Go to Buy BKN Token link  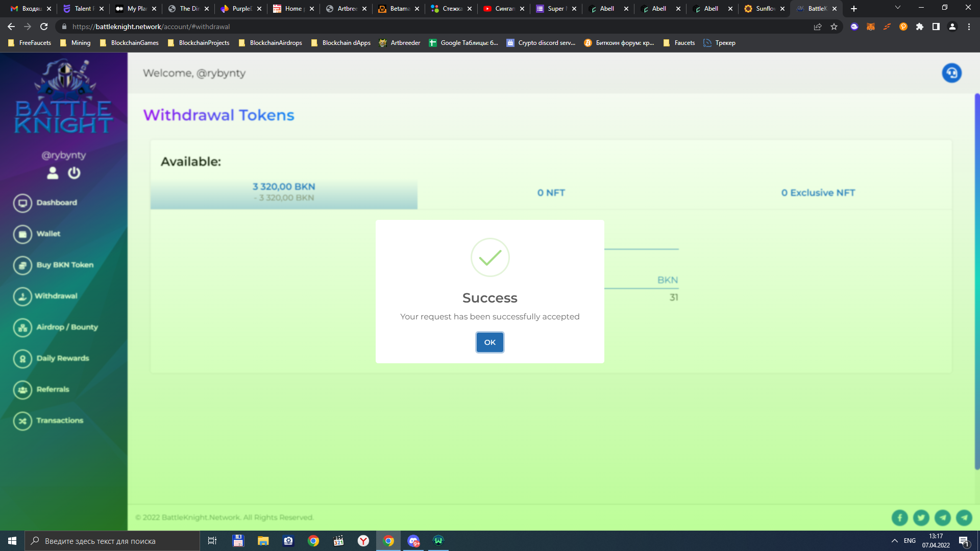65,265
